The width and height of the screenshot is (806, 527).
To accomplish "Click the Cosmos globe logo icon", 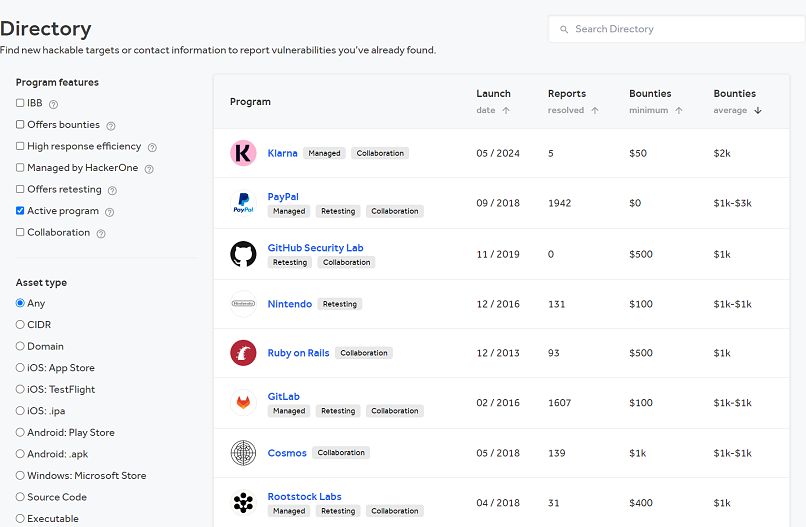I will [243, 453].
